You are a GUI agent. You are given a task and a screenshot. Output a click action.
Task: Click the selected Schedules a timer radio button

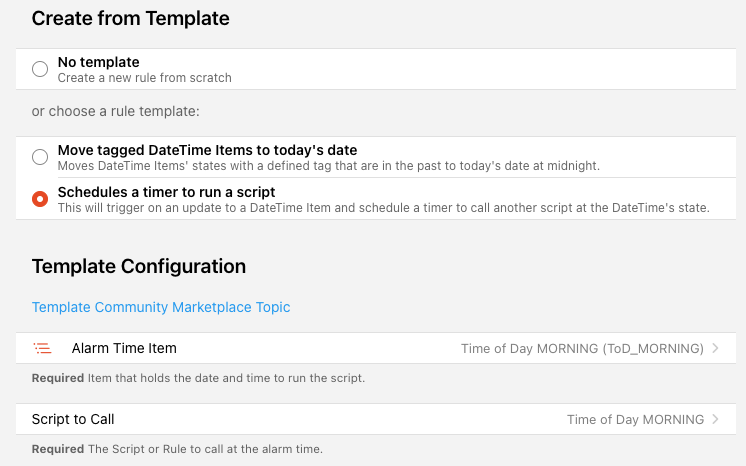(40, 199)
